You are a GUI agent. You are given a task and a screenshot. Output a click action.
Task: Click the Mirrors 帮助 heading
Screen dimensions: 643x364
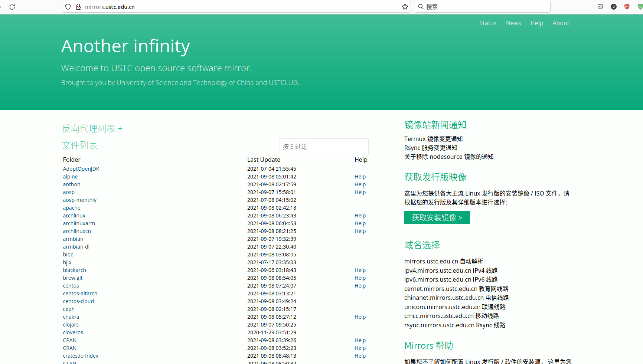pyautogui.click(x=429, y=345)
